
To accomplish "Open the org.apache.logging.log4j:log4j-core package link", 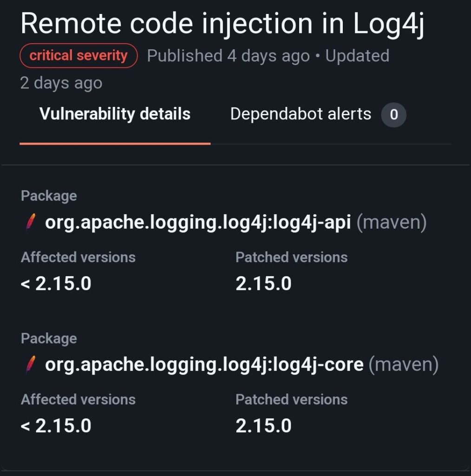I will (x=204, y=365).
